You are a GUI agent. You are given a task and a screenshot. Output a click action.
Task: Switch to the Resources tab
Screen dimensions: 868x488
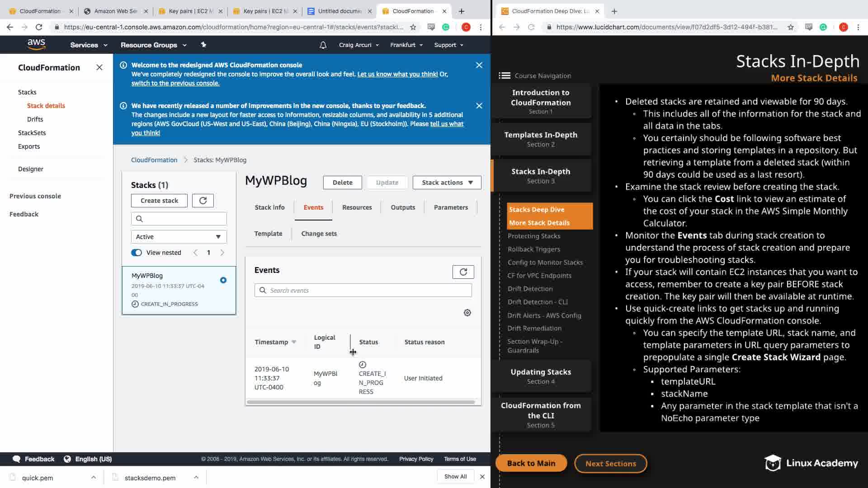point(357,207)
